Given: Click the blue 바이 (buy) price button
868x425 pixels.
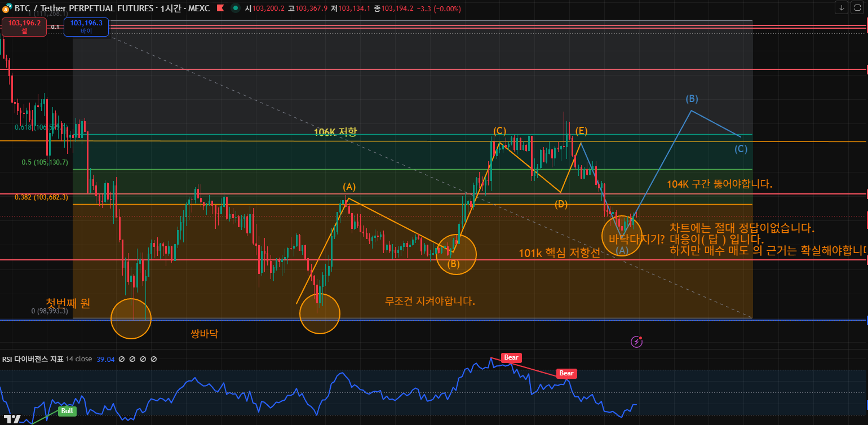Looking at the screenshot, I should point(86,26).
